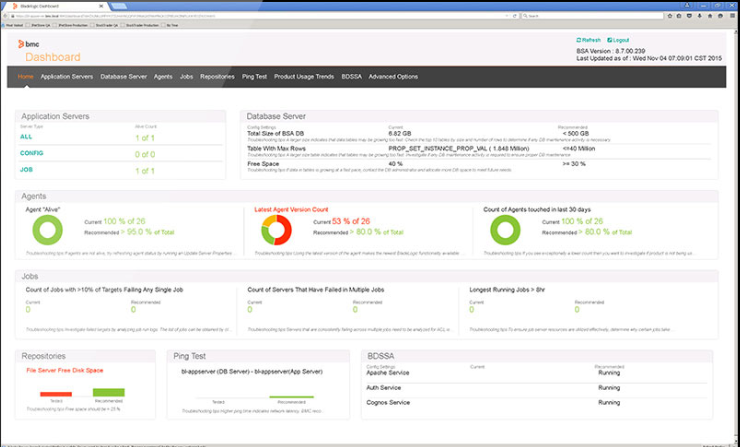Click the Apache Service row label
740x447 pixels.
(387, 373)
